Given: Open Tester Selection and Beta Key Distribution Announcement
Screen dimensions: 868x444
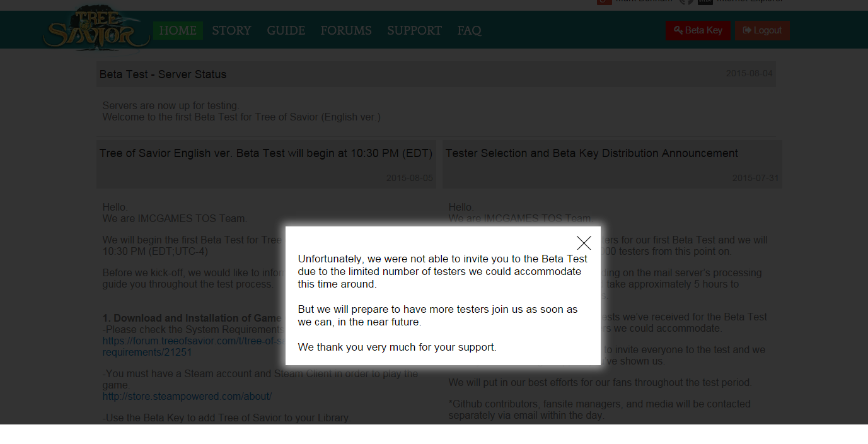Looking at the screenshot, I should tap(591, 153).
